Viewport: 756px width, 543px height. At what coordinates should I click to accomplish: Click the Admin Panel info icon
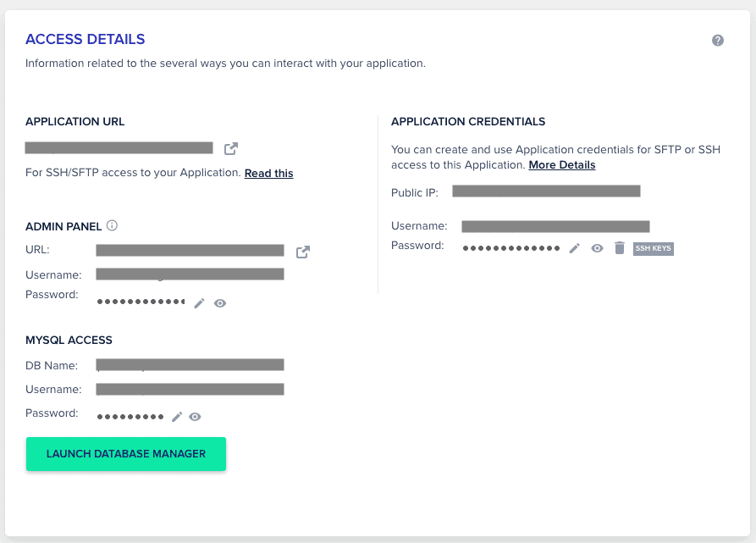pyautogui.click(x=112, y=226)
